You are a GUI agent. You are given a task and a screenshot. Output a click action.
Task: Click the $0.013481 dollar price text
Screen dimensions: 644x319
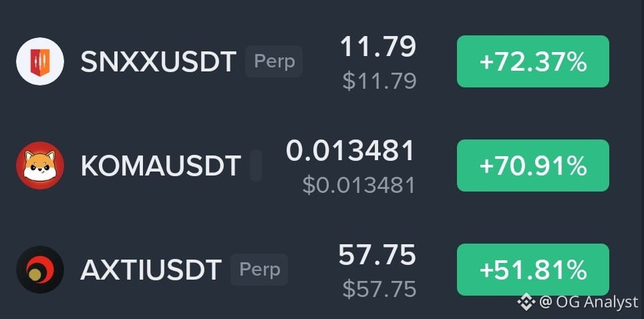click(359, 185)
